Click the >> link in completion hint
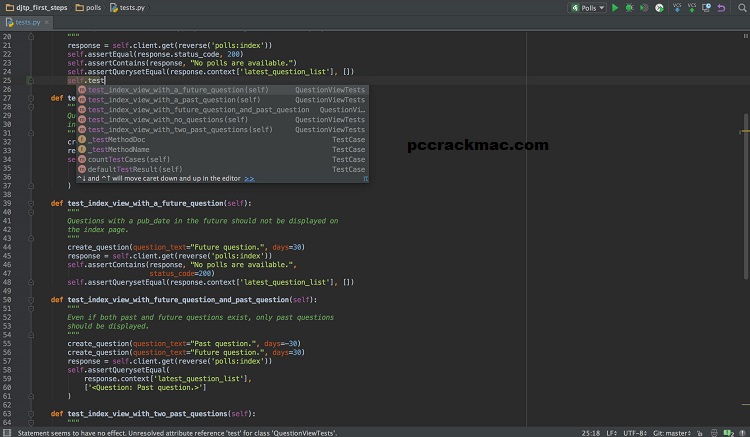The image size is (750, 437). pos(249,179)
